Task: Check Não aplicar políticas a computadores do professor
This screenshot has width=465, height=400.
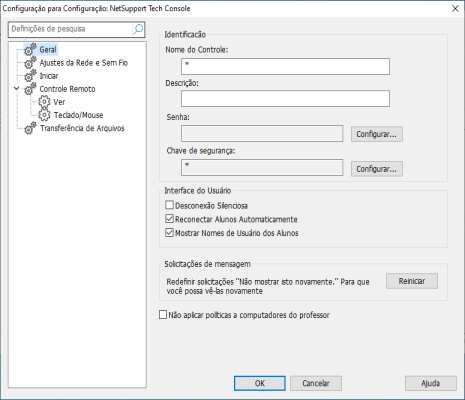Action: pos(163,315)
